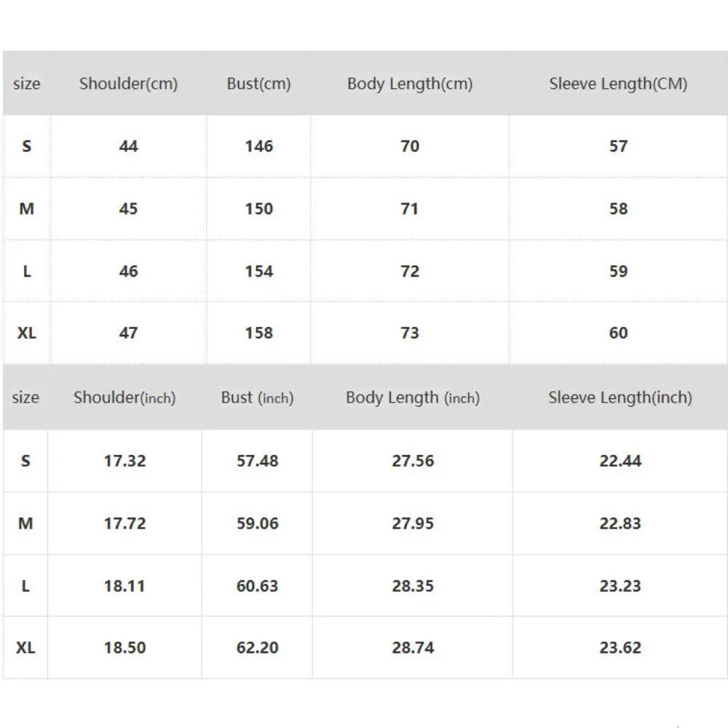Select the body length value 28.35
Viewport: 728px width, 728px height.
(413, 586)
